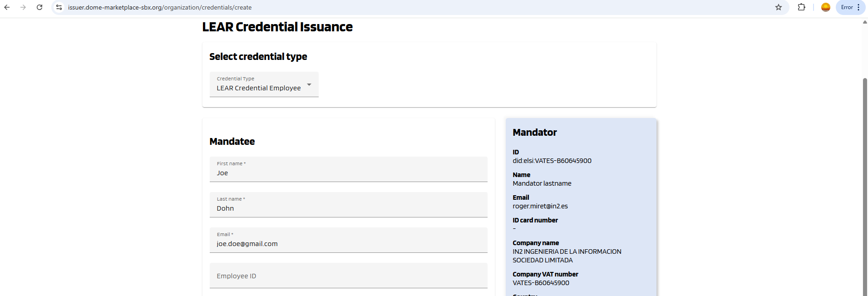Bookmark this page with the star icon
Viewport: 868px width, 296px height.
(779, 7)
